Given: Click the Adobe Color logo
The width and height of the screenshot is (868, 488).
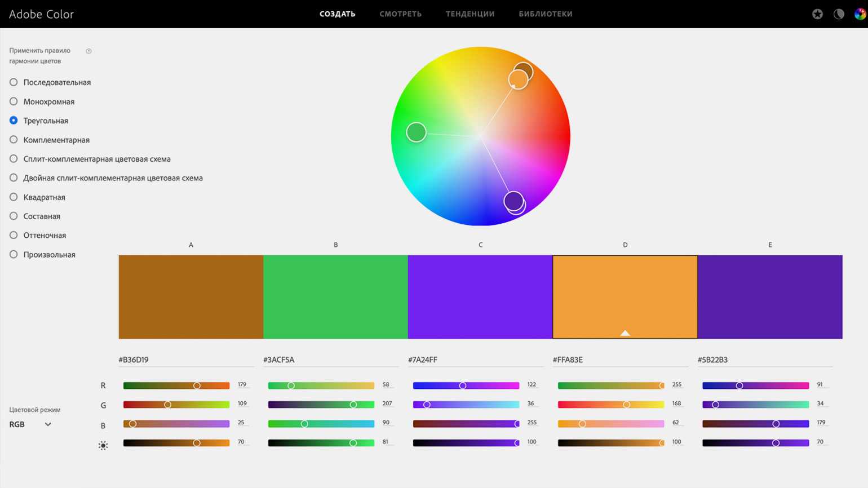Looking at the screenshot, I should [x=41, y=14].
